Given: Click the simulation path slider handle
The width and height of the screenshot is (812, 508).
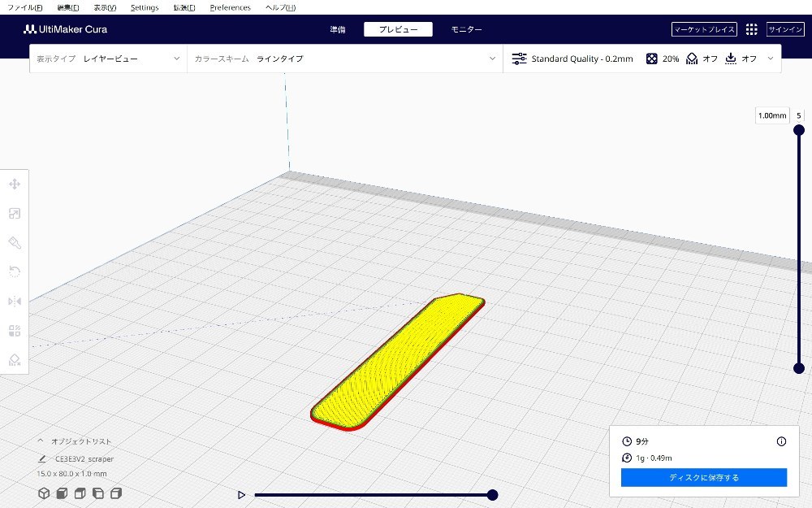Looking at the screenshot, I should (493, 495).
